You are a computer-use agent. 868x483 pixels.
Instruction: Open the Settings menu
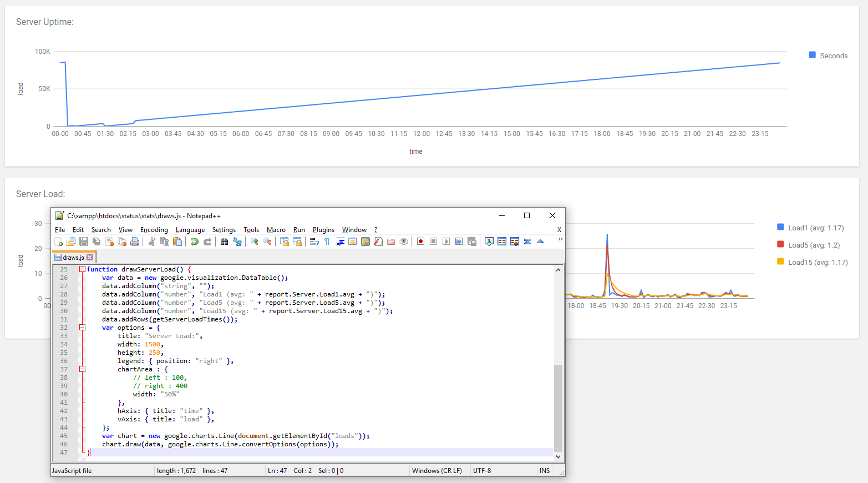(x=224, y=230)
